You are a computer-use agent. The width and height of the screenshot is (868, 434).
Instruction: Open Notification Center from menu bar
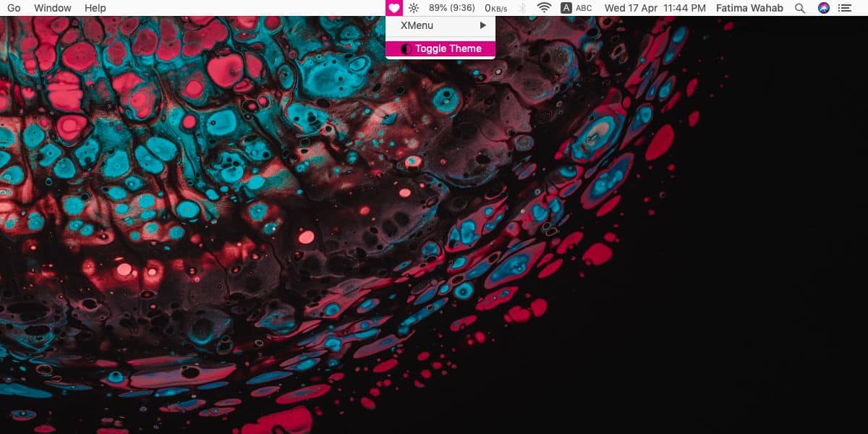(845, 8)
